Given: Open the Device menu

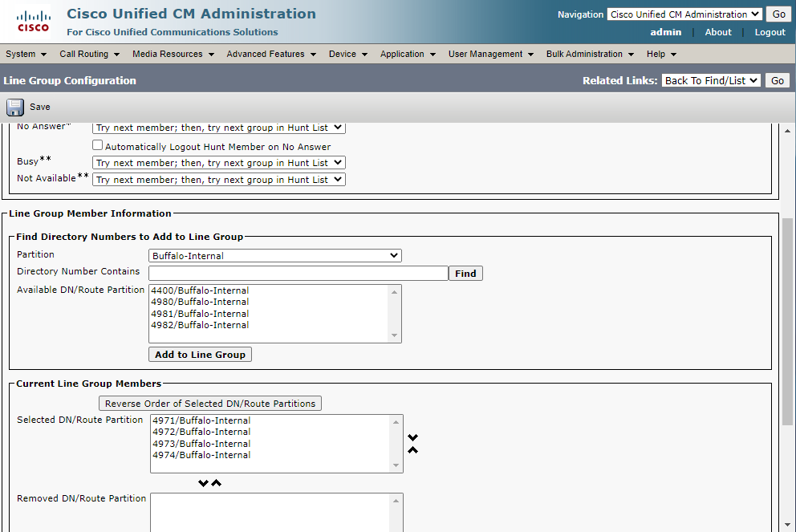Looking at the screenshot, I should click(x=347, y=54).
